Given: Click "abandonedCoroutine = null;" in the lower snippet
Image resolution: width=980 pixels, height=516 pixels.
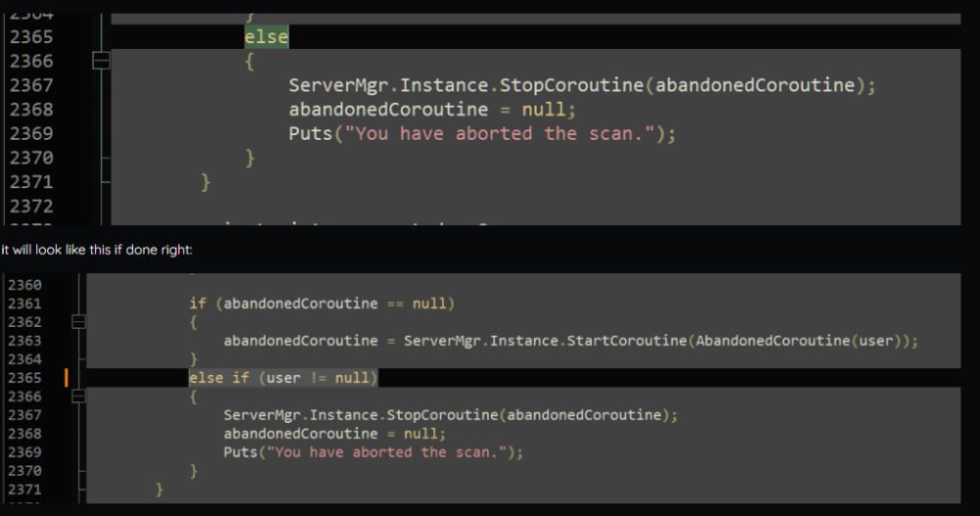Looking at the screenshot, I should pos(334,434).
